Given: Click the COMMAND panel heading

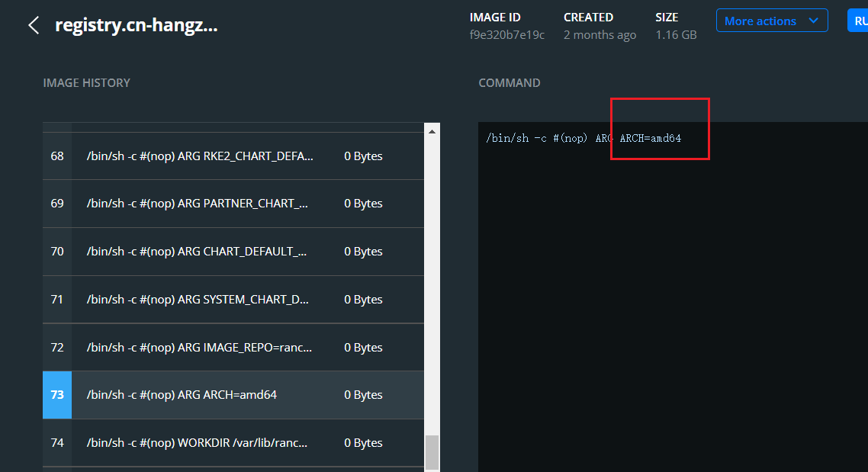Looking at the screenshot, I should coord(509,82).
